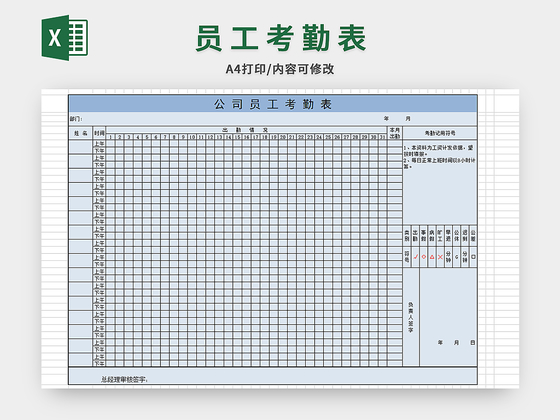Click the red check mark attendance symbol
The image size is (560, 420).
(x=415, y=257)
